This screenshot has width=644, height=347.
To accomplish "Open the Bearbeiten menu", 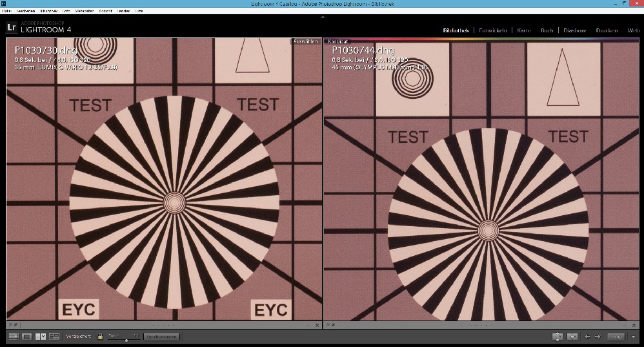I will (26, 11).
